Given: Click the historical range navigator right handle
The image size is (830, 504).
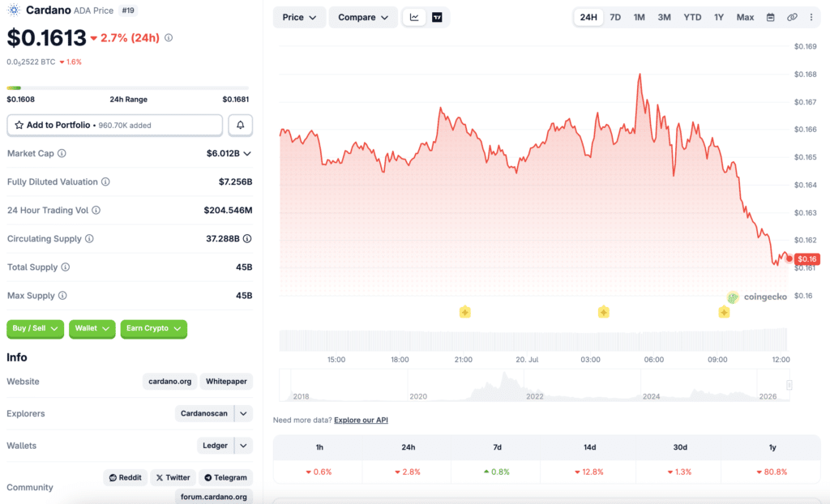Looking at the screenshot, I should coord(789,385).
